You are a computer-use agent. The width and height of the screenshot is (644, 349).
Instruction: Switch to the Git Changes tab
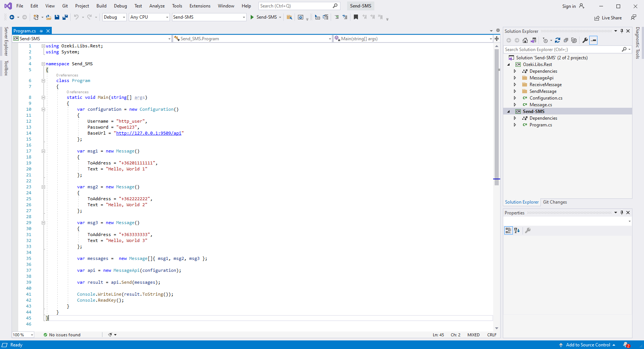[x=555, y=202]
